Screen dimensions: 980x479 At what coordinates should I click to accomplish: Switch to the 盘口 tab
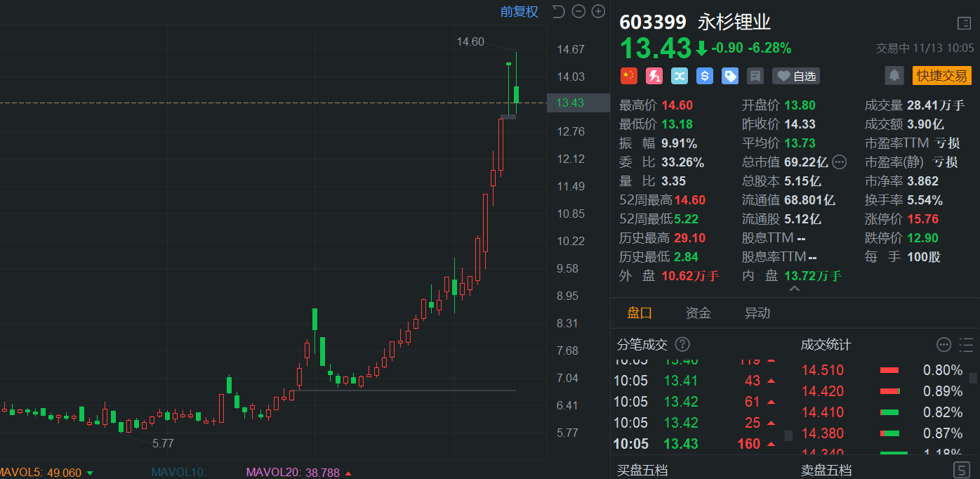[x=640, y=313]
